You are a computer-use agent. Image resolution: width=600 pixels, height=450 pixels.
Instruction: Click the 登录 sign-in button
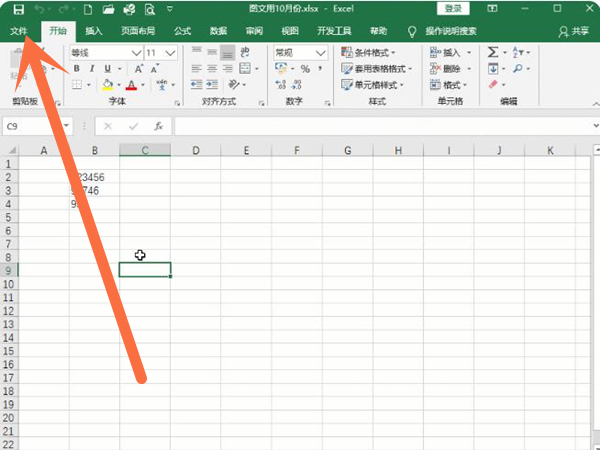pos(452,9)
